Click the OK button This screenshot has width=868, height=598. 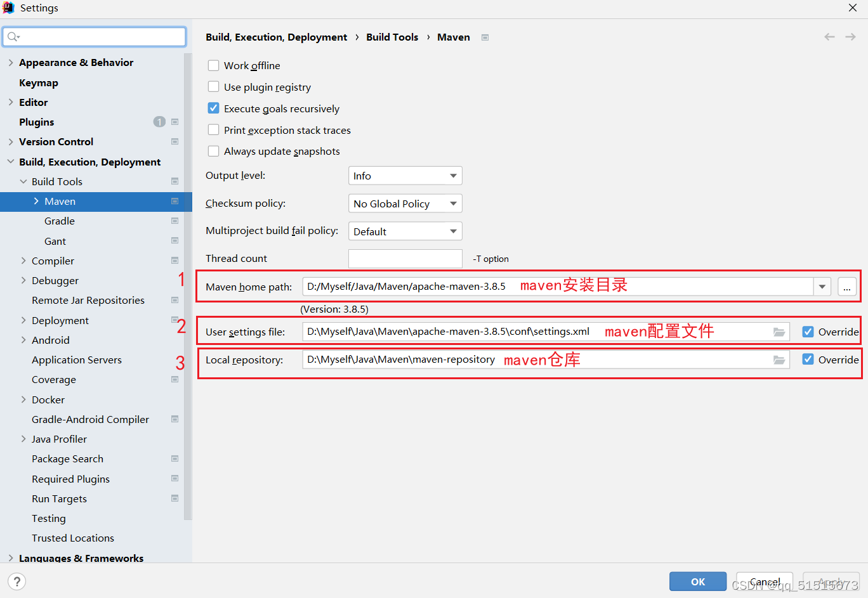tap(698, 582)
